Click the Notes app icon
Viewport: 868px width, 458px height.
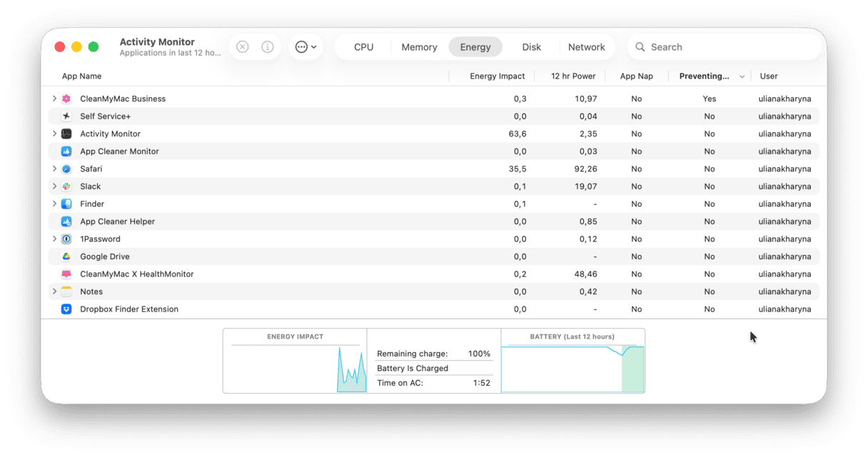66,292
